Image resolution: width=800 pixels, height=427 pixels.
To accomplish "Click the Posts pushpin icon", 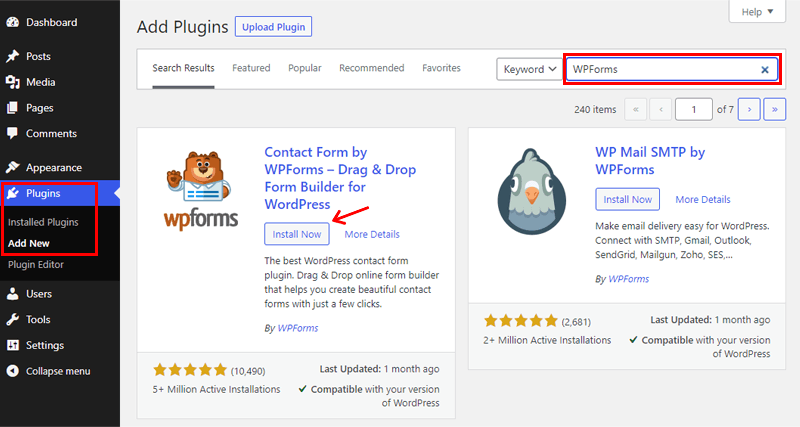I will point(13,56).
